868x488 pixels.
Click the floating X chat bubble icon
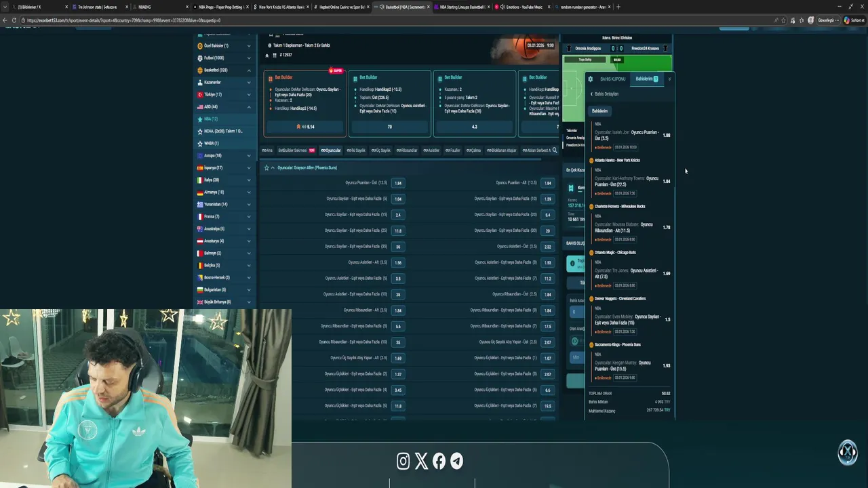[847, 452]
